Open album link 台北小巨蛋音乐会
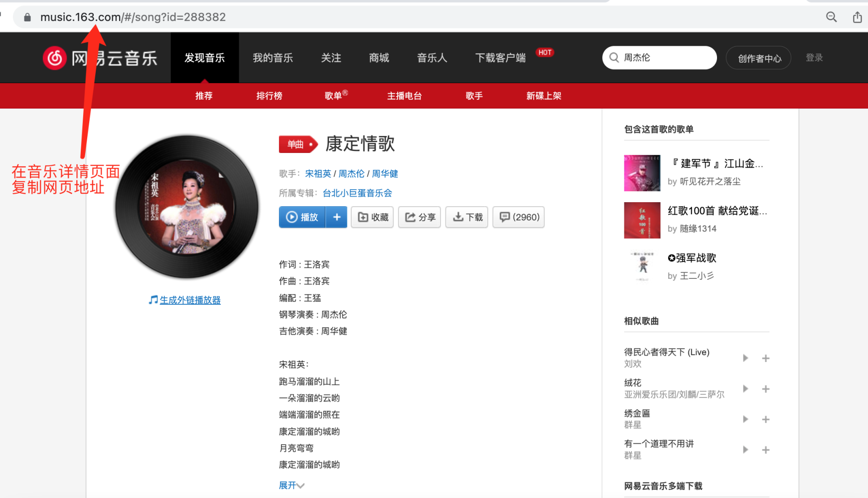This screenshot has height=498, width=868. tap(357, 193)
